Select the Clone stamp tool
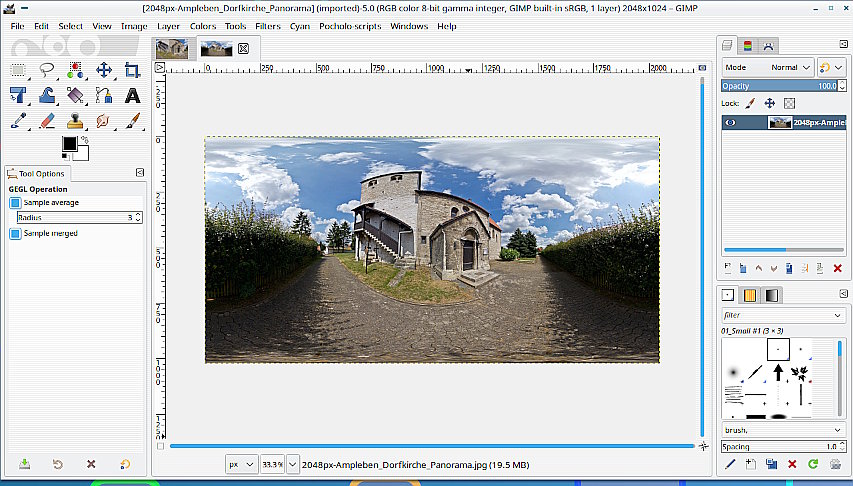The image size is (853, 486). point(75,121)
